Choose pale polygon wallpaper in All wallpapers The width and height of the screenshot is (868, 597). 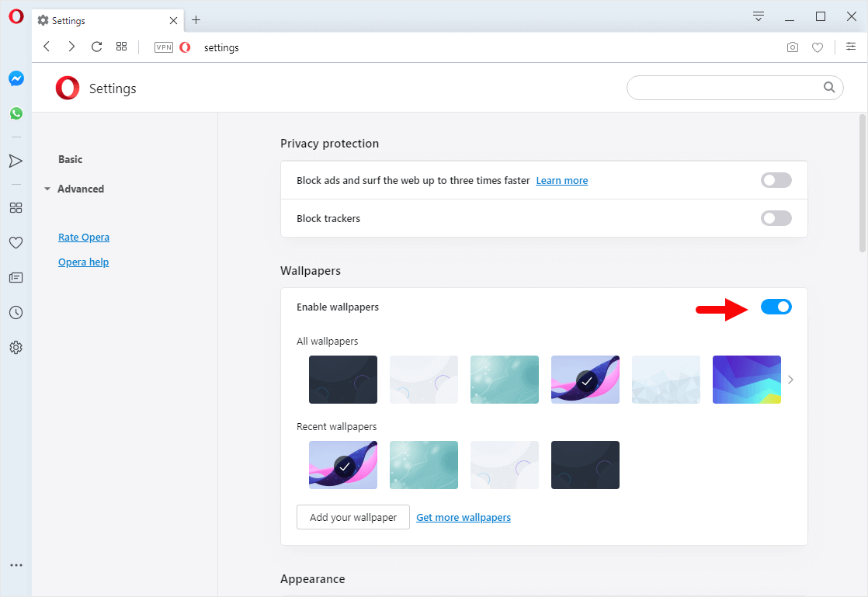(x=666, y=380)
